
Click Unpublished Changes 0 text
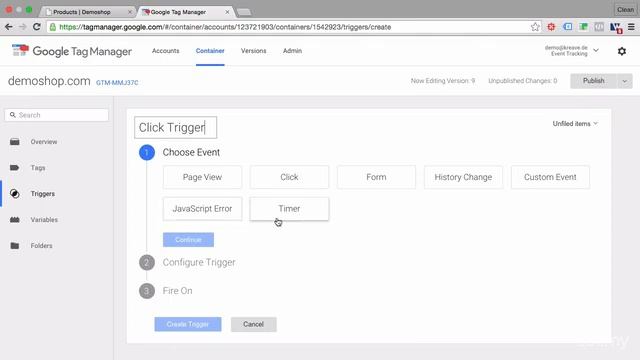(522, 81)
